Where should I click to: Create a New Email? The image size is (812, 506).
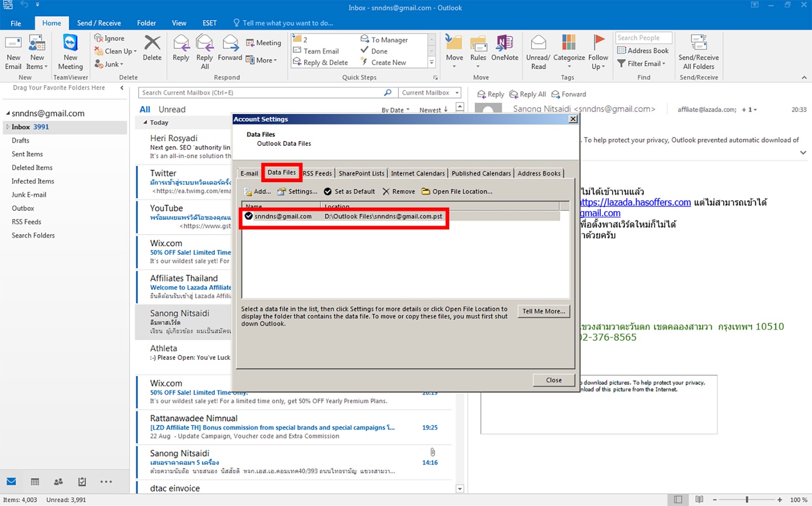point(13,52)
